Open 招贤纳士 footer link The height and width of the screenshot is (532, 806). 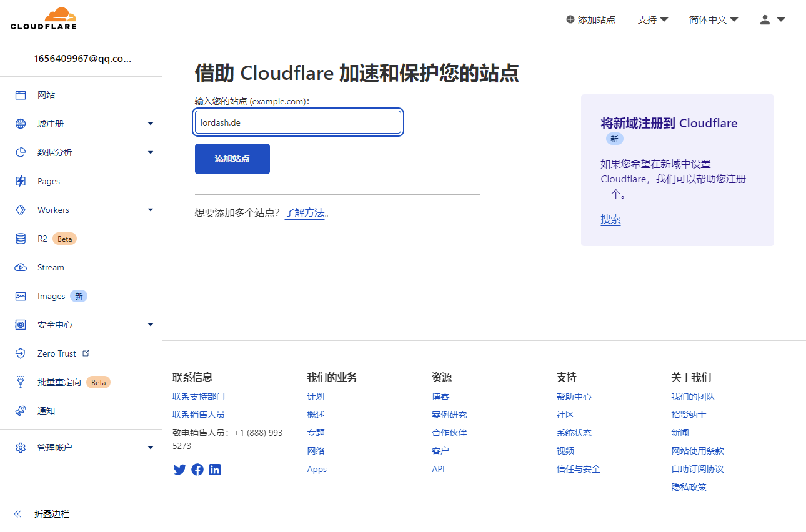(x=689, y=415)
